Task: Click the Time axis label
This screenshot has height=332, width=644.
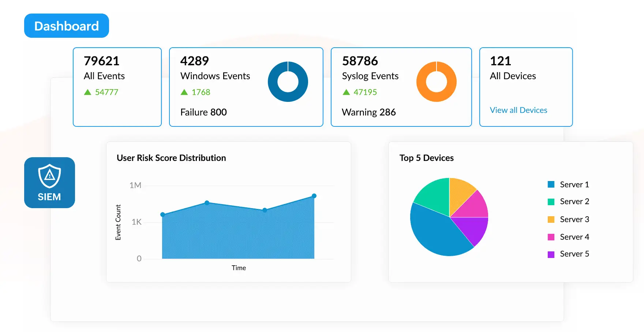Action: [239, 268]
